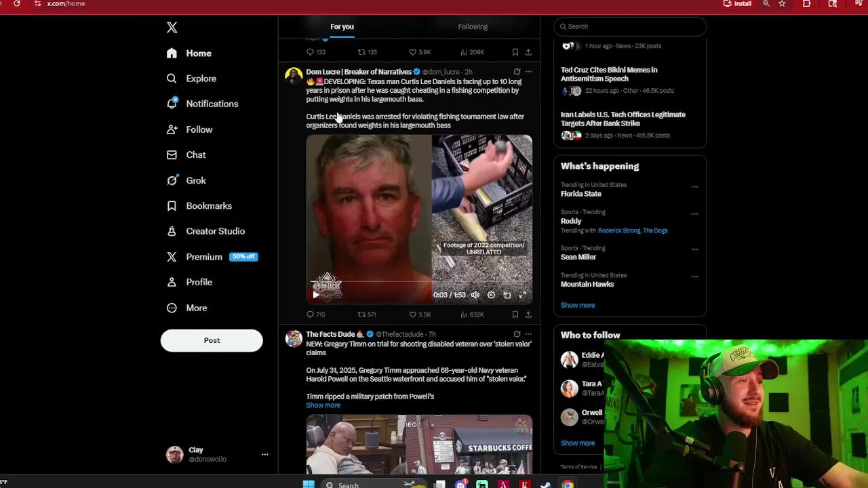
Task: Open the Windows Start menu
Action: (309, 485)
